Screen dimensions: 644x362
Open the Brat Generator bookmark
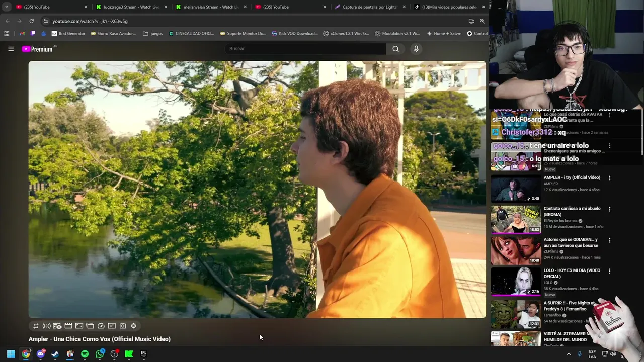coord(68,34)
